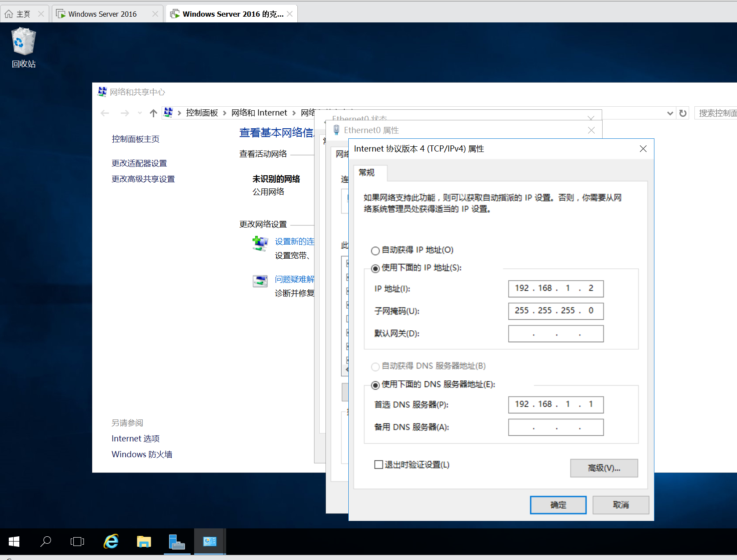Go up one level with the up arrow
This screenshot has width=737, height=560.
pos(153,113)
